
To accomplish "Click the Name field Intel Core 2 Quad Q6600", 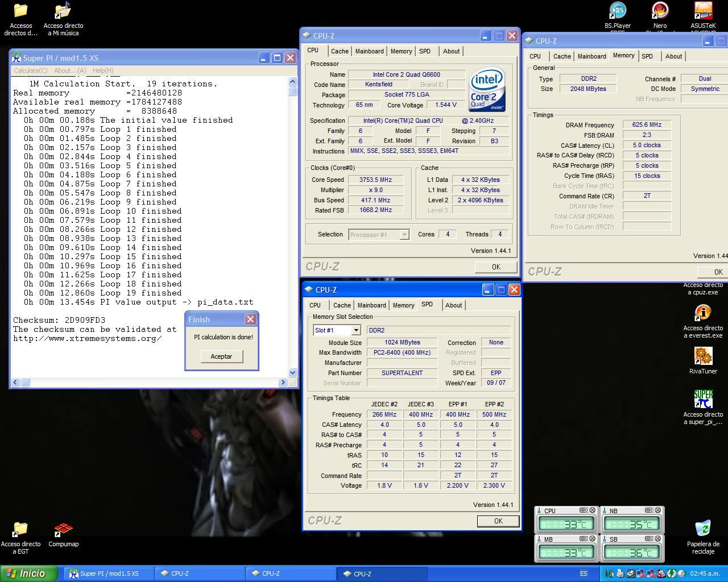I will click(x=406, y=74).
